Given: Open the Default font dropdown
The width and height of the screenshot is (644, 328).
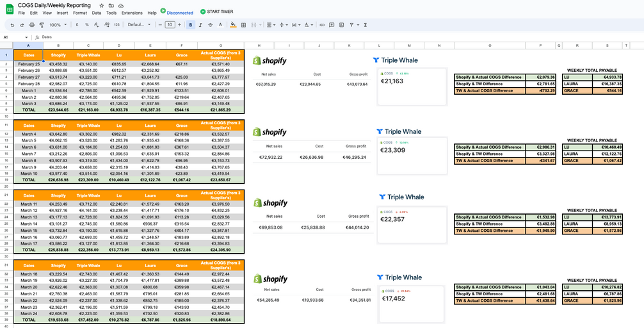Looking at the screenshot, I should (139, 25).
